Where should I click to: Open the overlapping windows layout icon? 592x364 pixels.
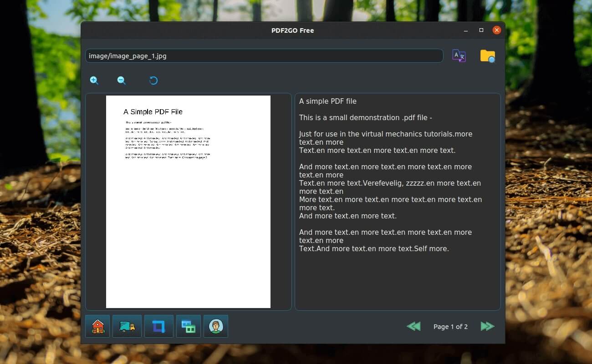click(189, 326)
